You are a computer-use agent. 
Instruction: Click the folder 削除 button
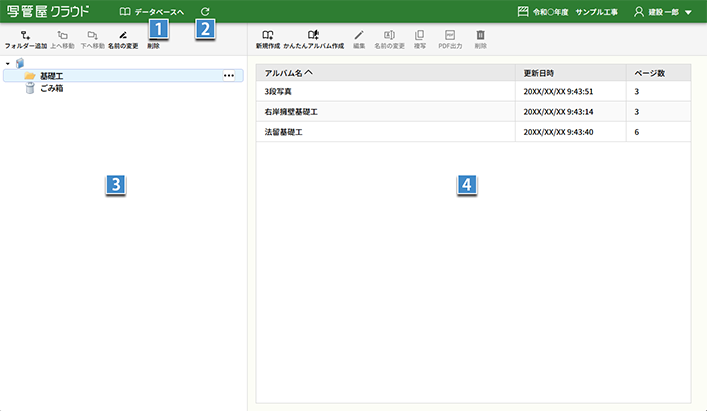(x=153, y=45)
